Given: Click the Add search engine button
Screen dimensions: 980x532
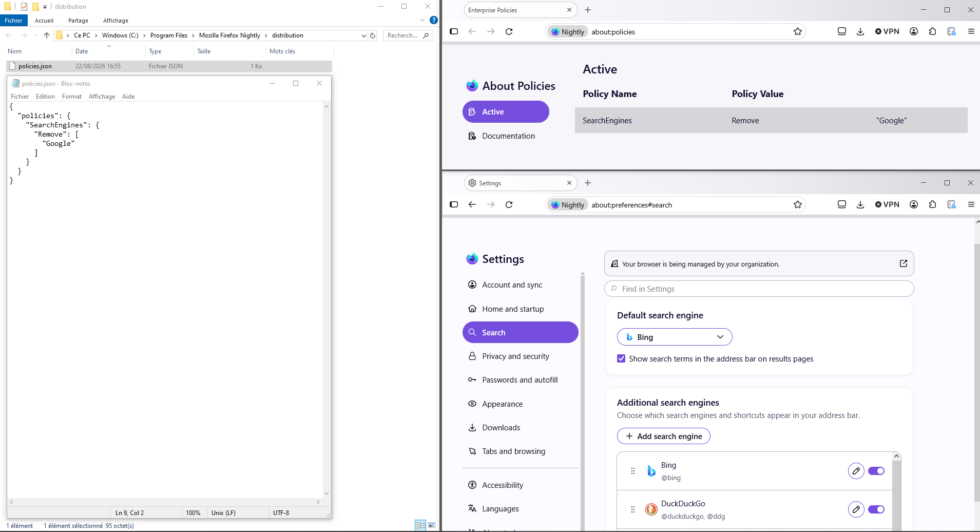Looking at the screenshot, I should click(x=664, y=436).
